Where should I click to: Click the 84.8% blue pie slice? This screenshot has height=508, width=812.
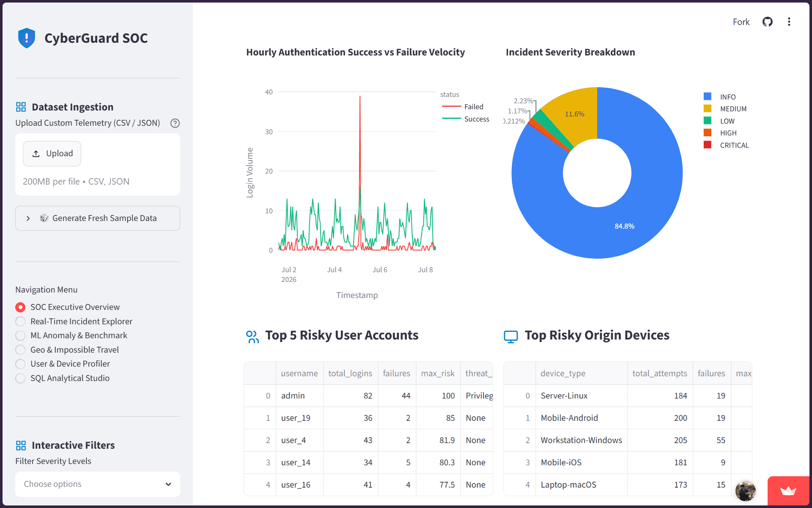coord(625,226)
